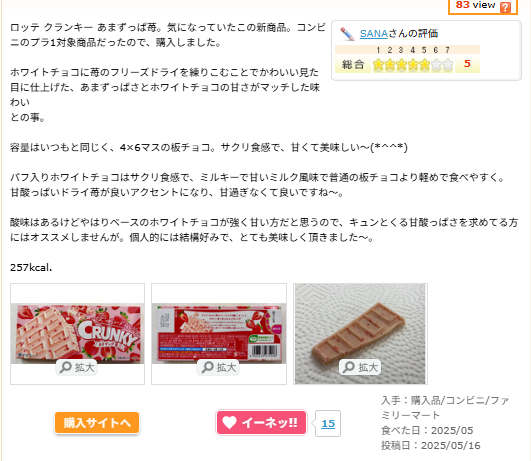Open the 15 likes count link
Image resolution: width=531 pixels, height=461 pixels.
coord(328,423)
